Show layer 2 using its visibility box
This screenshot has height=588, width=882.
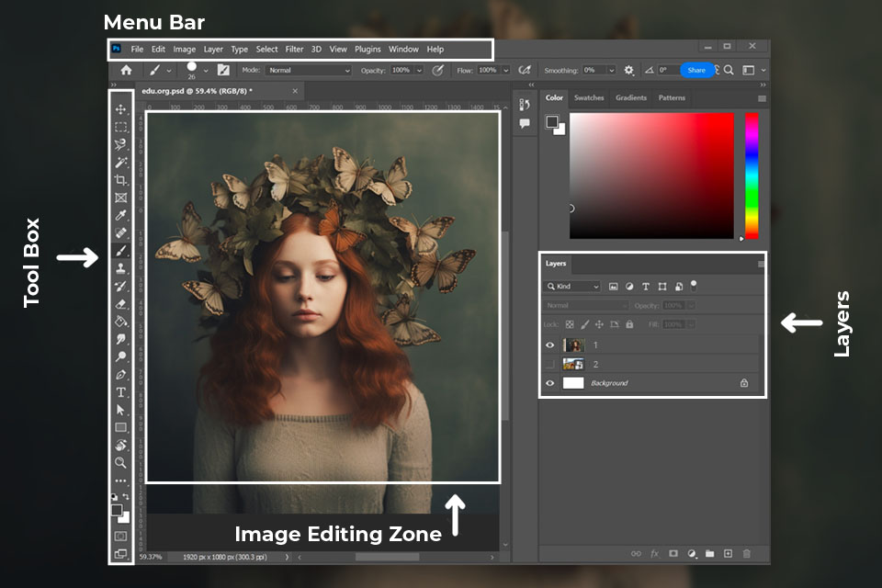pos(550,364)
